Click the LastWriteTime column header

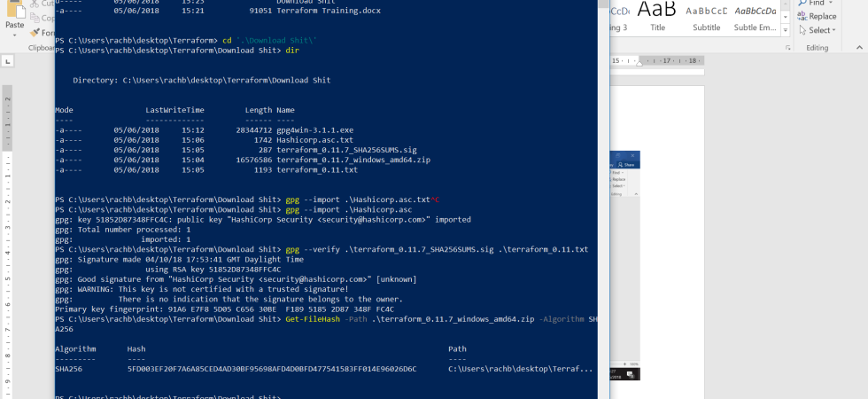pyautogui.click(x=175, y=110)
